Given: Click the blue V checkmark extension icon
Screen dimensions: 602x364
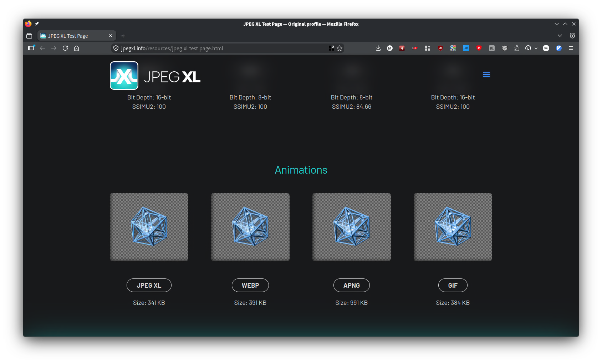Looking at the screenshot, I should [559, 48].
